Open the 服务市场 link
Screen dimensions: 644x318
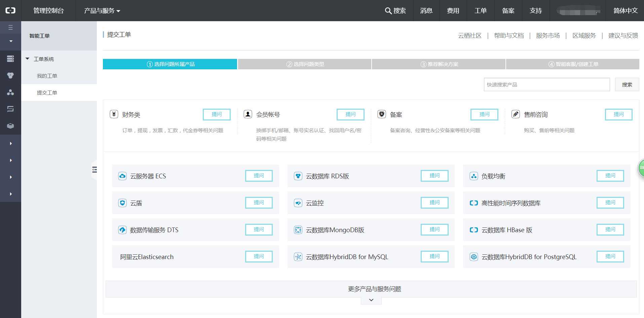click(x=548, y=35)
